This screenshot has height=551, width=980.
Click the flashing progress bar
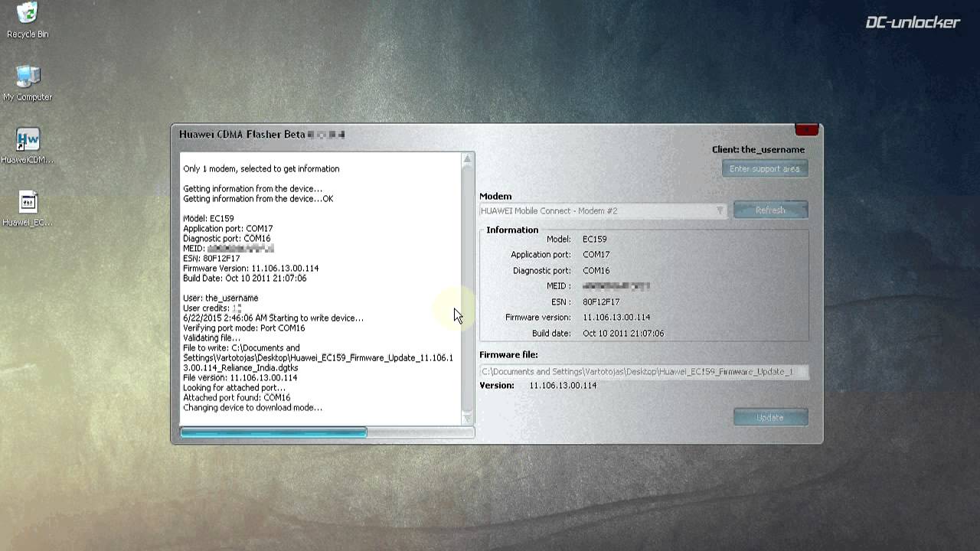[327, 432]
